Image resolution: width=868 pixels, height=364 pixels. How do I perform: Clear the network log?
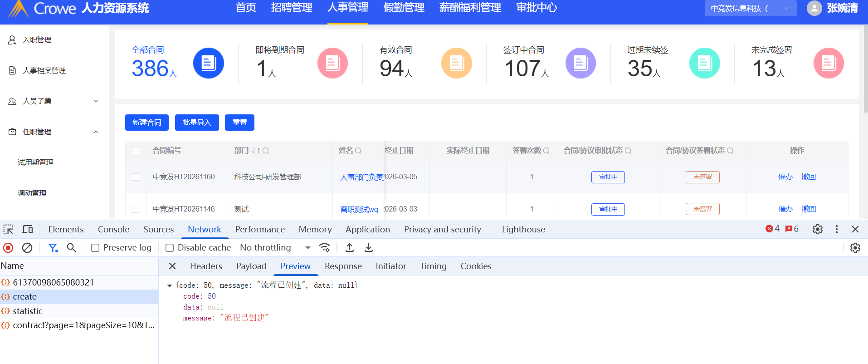[27, 248]
